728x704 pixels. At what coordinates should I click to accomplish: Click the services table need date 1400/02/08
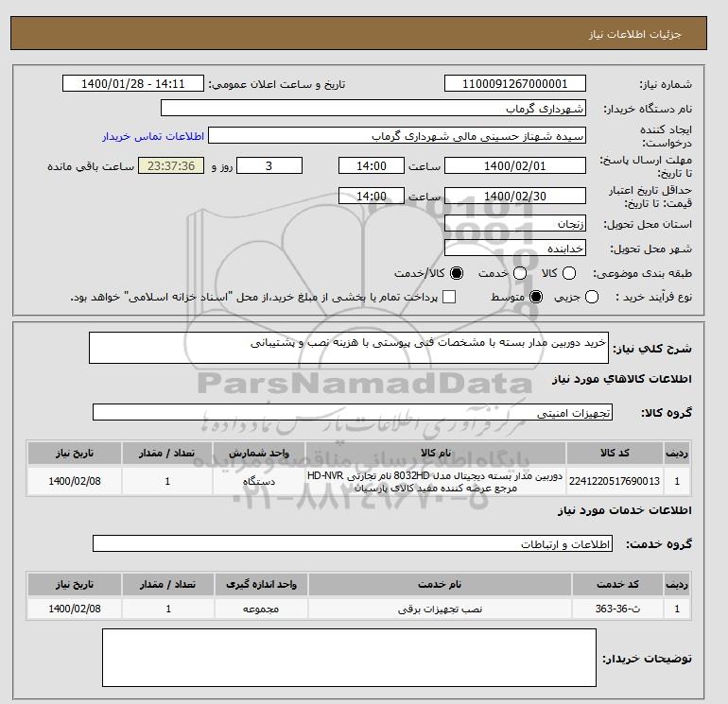[75, 609]
